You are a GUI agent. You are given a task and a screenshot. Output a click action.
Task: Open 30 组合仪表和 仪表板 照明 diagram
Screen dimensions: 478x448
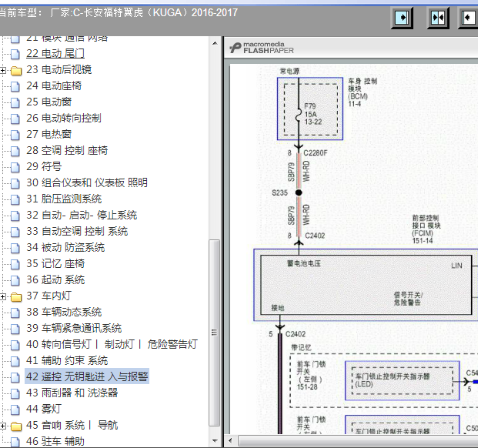86,182
